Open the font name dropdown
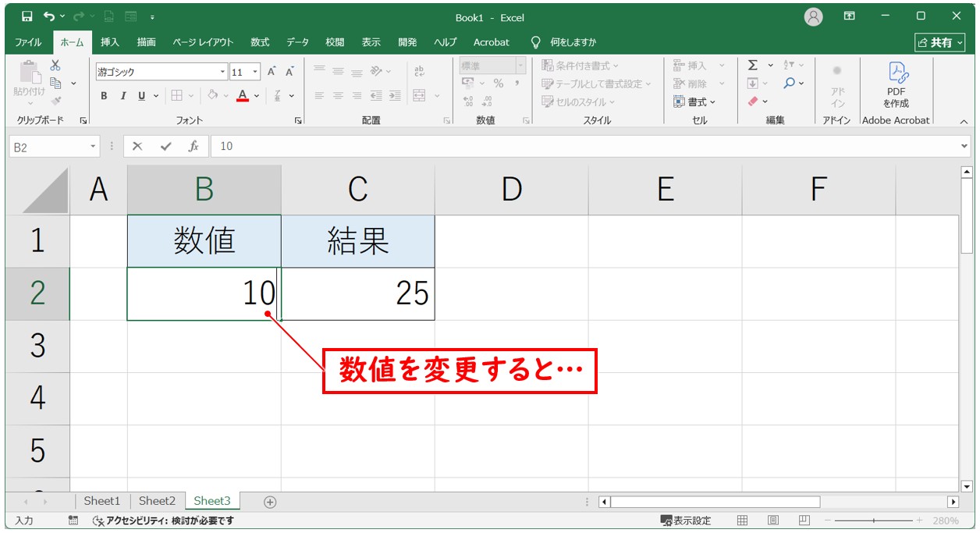Image resolution: width=980 pixels, height=533 pixels. [x=222, y=72]
